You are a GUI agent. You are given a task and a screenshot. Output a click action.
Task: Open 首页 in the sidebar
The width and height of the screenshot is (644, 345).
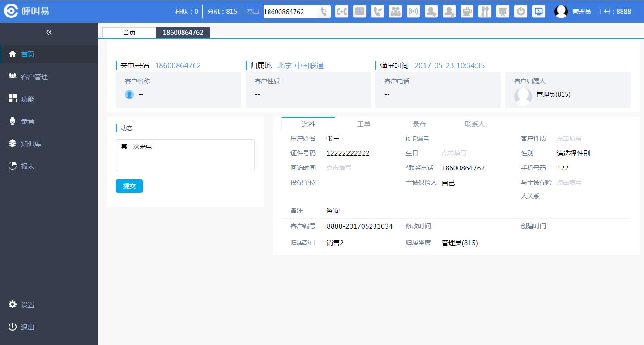click(x=49, y=54)
